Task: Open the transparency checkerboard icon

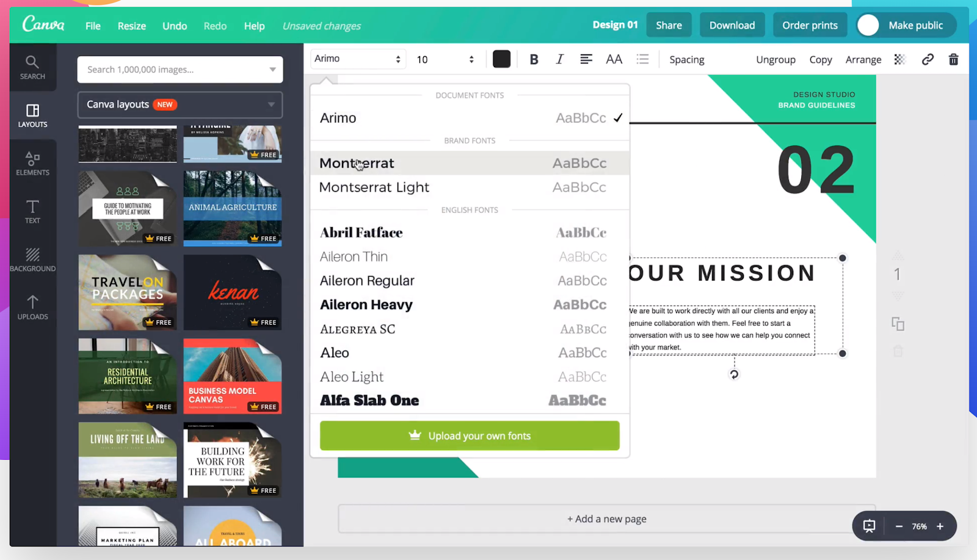Action: (899, 59)
